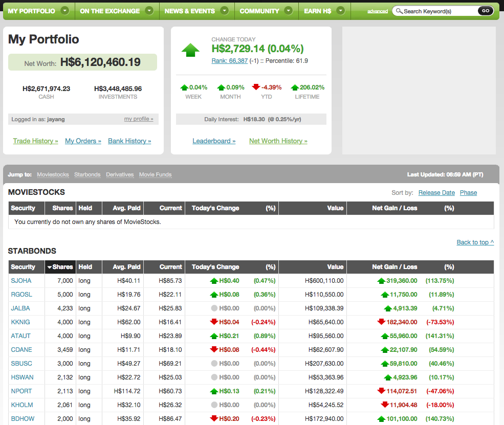Screen dimensions: 504x425
Task: Click the search magnifier icon
Action: click(x=399, y=11)
